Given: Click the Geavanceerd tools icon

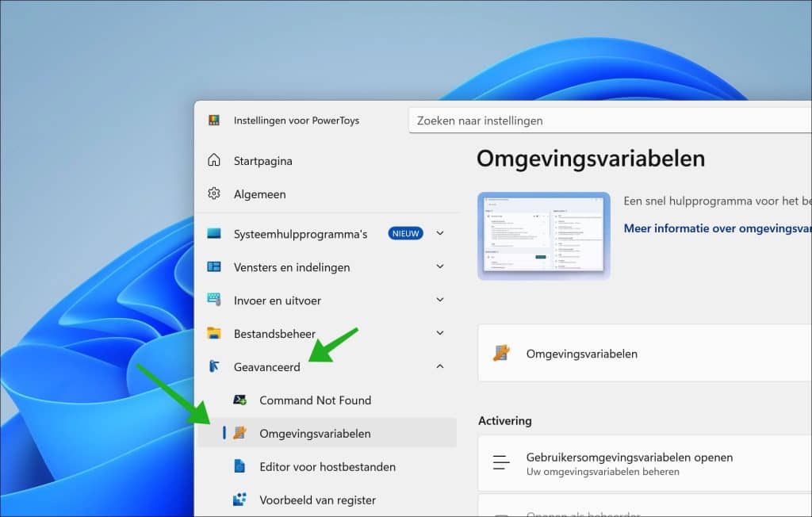Looking at the screenshot, I should 214,366.
